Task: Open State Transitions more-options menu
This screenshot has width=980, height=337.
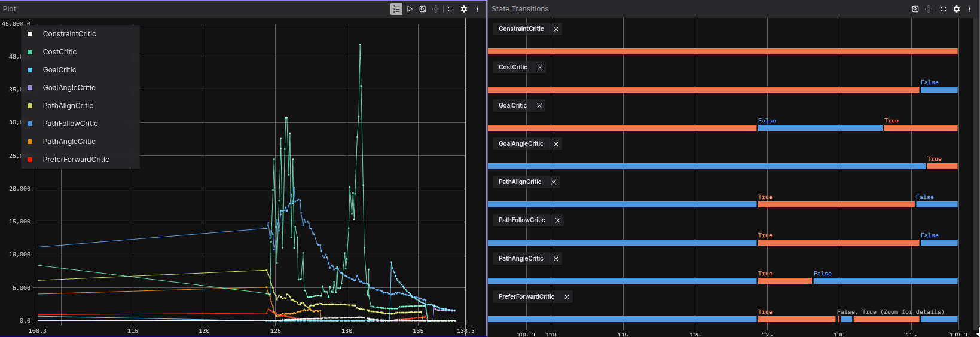Action: 970,9
